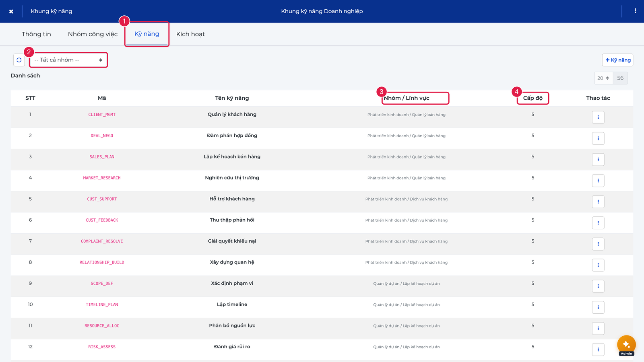
Task: Switch to the Thông tin tab
Action: pos(36,34)
